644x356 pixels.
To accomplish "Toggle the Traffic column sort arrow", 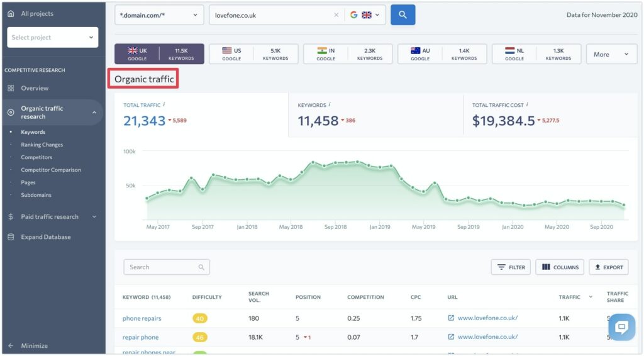I will click(x=591, y=297).
